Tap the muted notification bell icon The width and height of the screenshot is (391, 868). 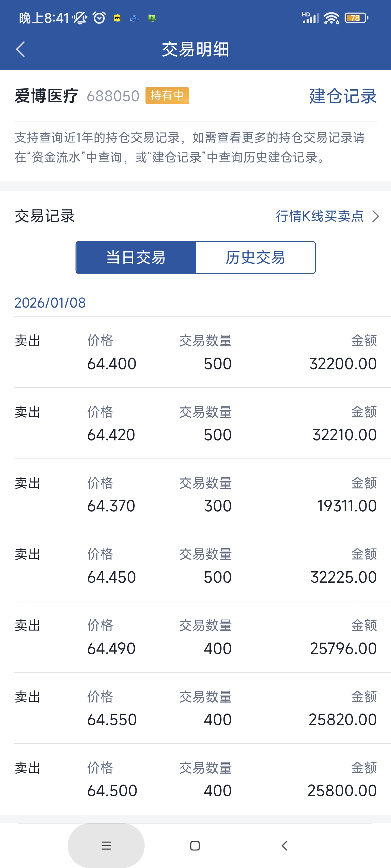(x=80, y=18)
